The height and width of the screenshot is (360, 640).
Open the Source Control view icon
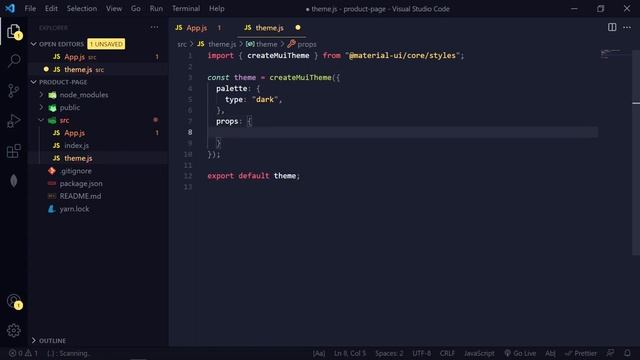(14, 91)
